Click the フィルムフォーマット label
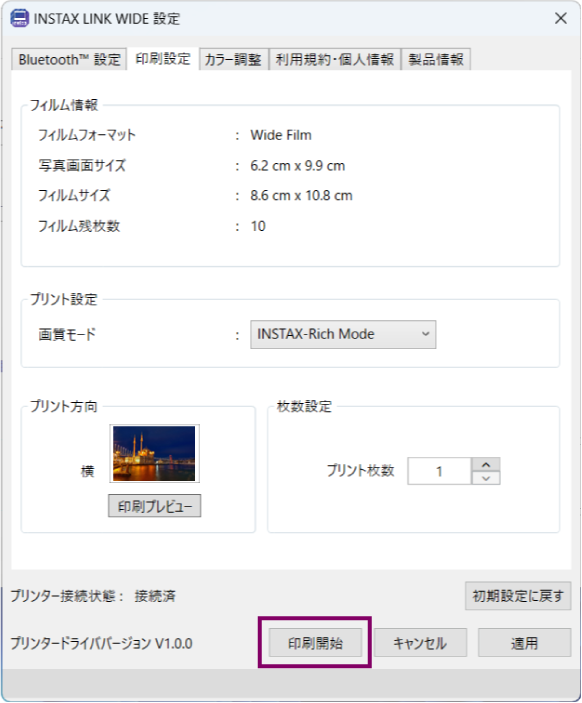This screenshot has height=703, width=582. [x=87, y=135]
